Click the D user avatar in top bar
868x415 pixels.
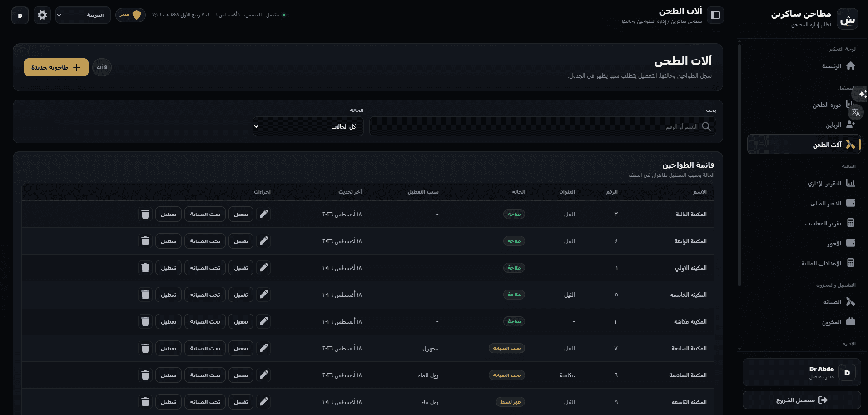pyautogui.click(x=20, y=15)
